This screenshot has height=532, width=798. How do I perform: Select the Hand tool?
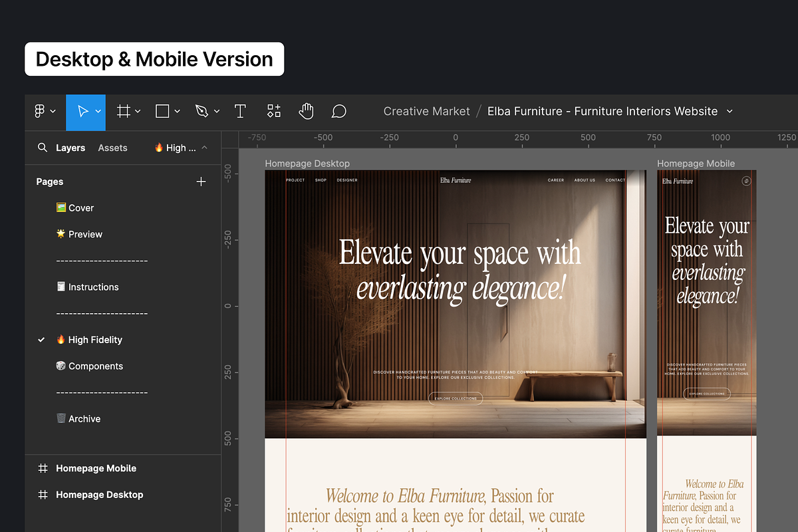tap(306, 111)
